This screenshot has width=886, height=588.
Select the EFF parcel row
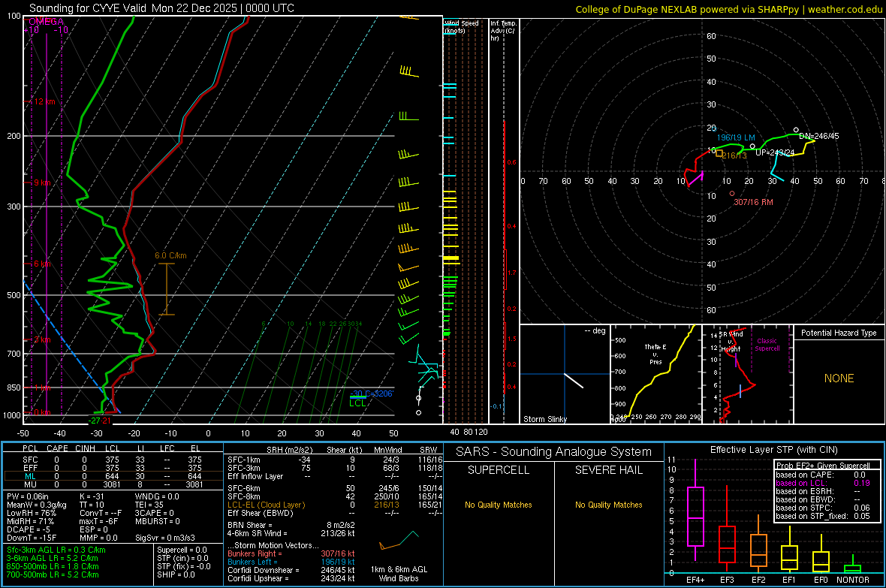pyautogui.click(x=113, y=468)
